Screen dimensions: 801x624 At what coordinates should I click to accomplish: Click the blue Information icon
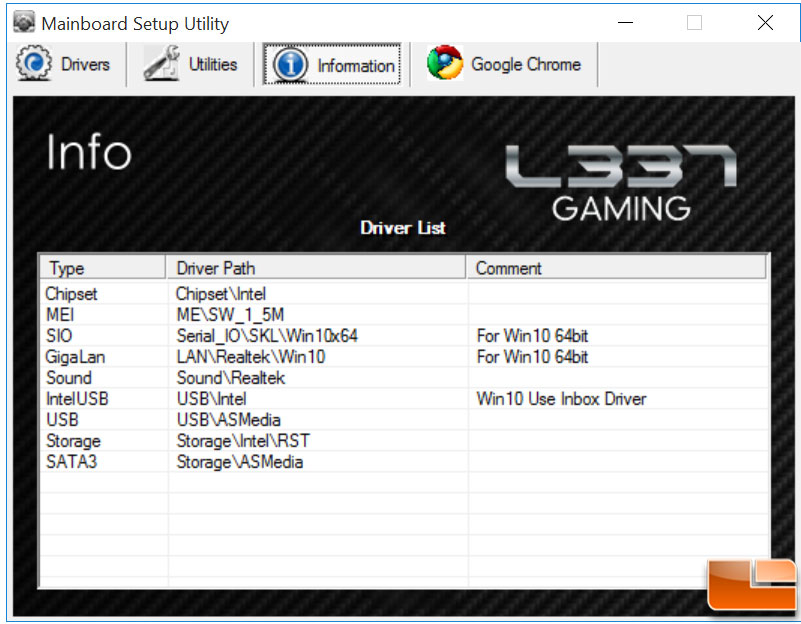(290, 65)
